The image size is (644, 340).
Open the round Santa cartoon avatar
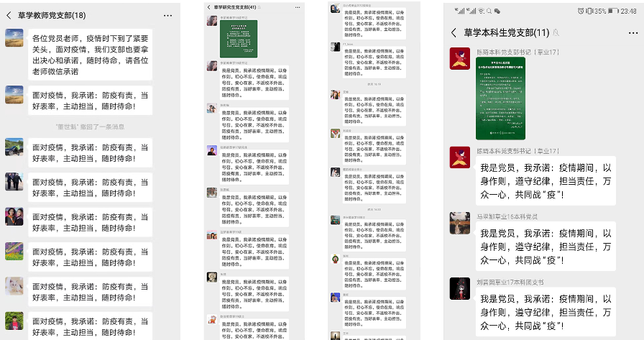335,259
